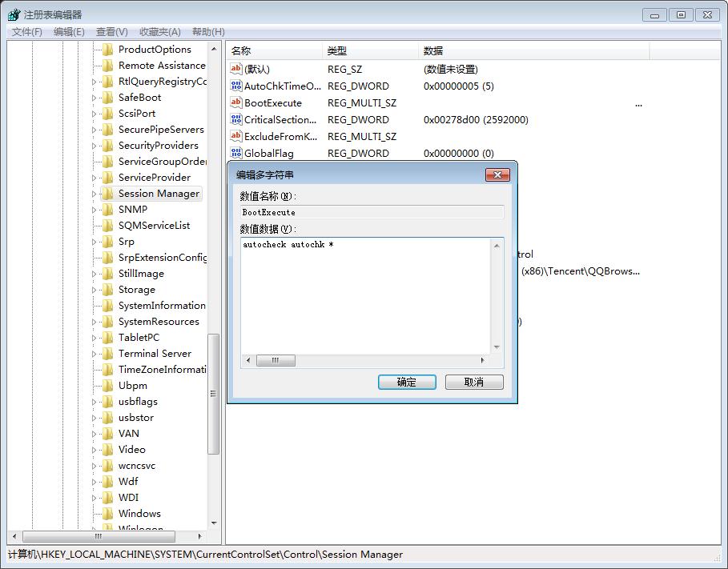Image resolution: width=728 pixels, height=569 pixels.
Task: Open the 收藏夹(A) menu
Action: [x=159, y=32]
